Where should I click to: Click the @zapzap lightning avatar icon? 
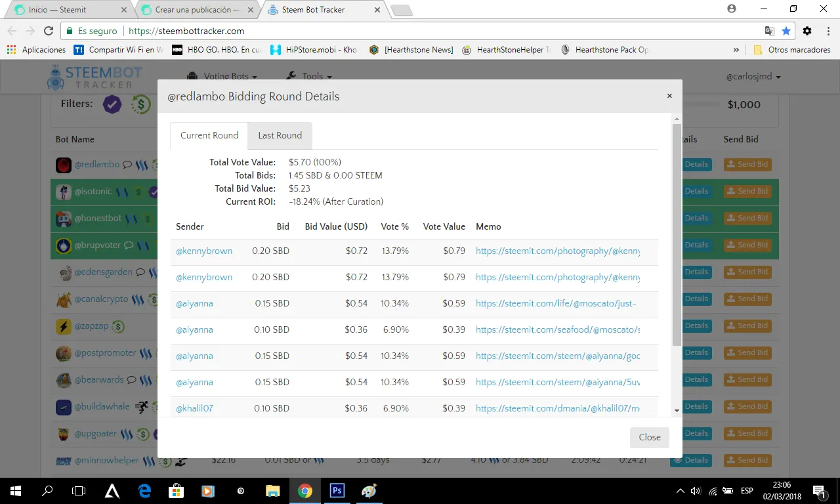pyautogui.click(x=64, y=326)
